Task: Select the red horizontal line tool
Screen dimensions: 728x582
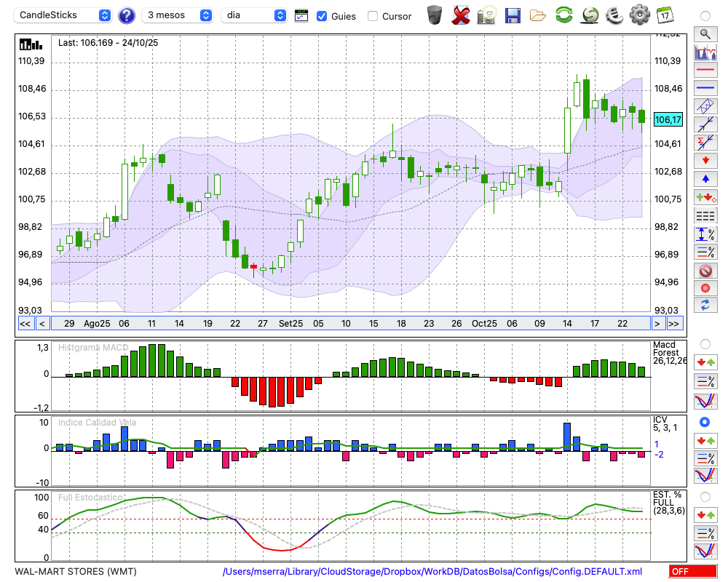Action: click(x=705, y=71)
